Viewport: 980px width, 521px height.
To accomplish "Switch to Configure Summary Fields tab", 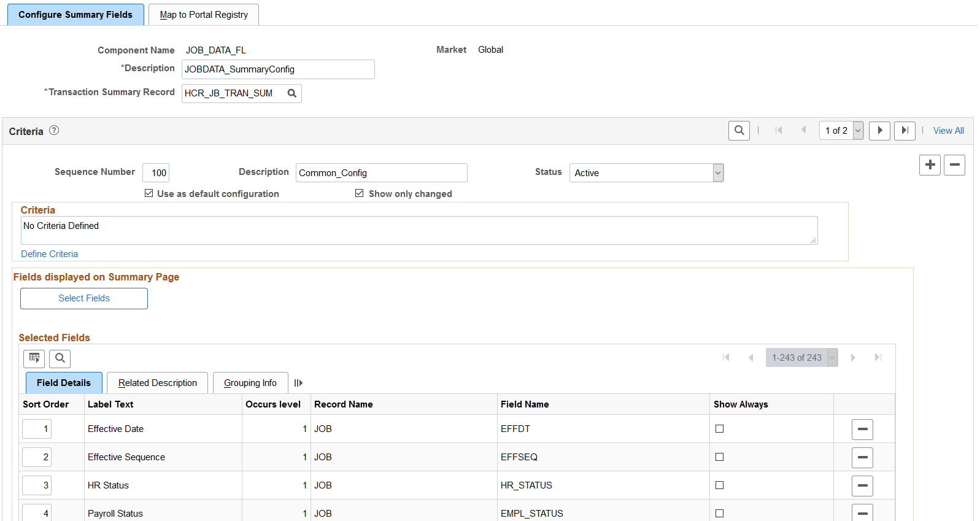I will tap(75, 15).
